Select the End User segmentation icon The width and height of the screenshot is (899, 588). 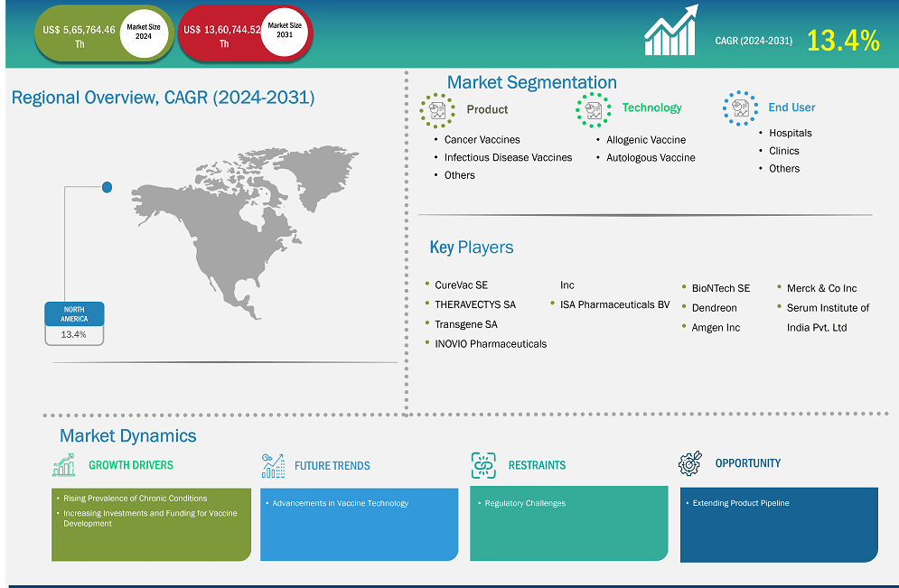(740, 109)
